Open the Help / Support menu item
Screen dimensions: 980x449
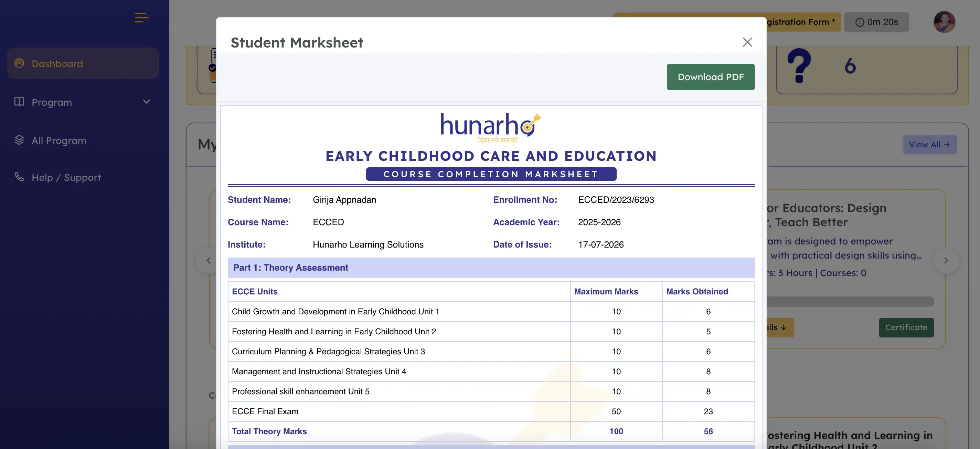coord(83,177)
